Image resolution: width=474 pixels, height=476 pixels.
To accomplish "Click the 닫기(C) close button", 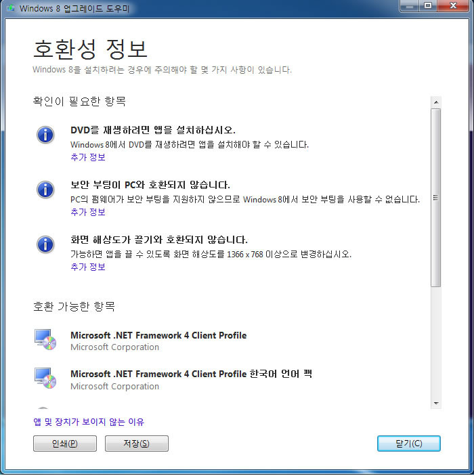I will [x=409, y=443].
